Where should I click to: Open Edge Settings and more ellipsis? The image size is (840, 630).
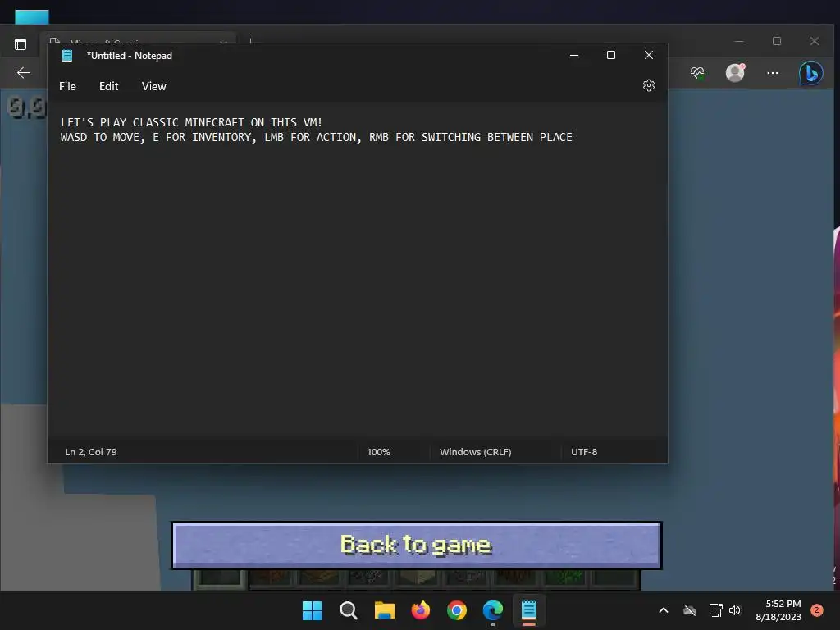click(x=773, y=73)
